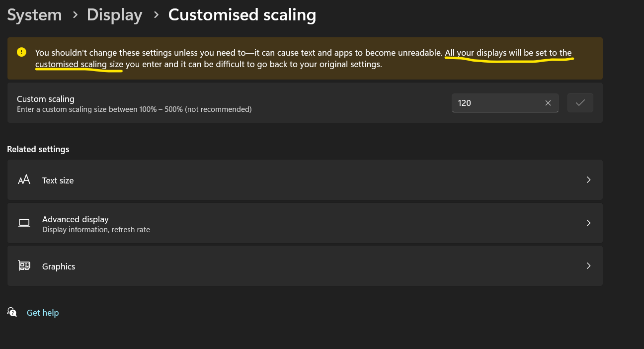
Task: Click the Get help headset icon
Action: tap(11, 312)
